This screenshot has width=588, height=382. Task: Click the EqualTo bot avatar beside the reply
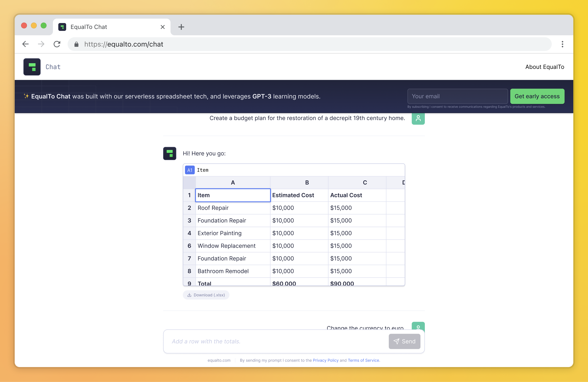pos(170,153)
